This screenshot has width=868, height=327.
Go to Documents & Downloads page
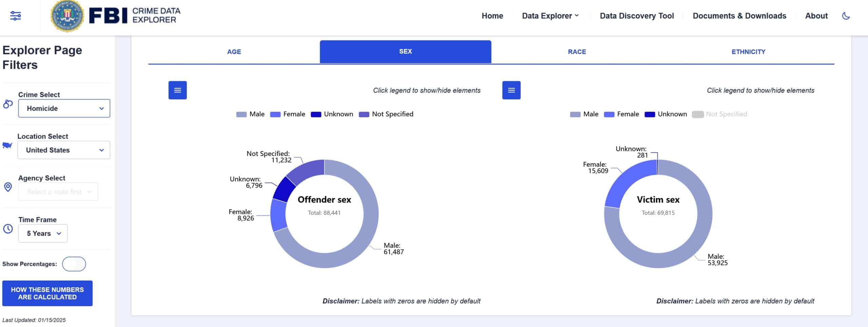coord(739,16)
